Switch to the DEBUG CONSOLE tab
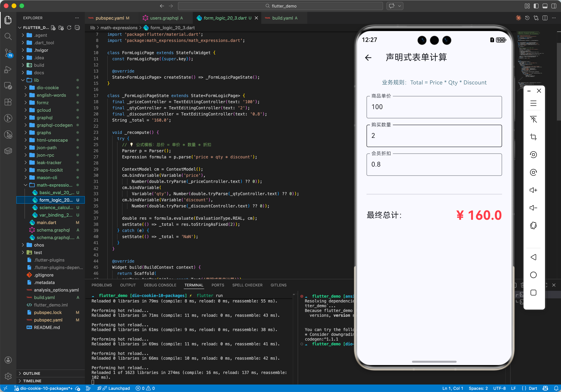The height and width of the screenshot is (392, 561). click(x=160, y=285)
